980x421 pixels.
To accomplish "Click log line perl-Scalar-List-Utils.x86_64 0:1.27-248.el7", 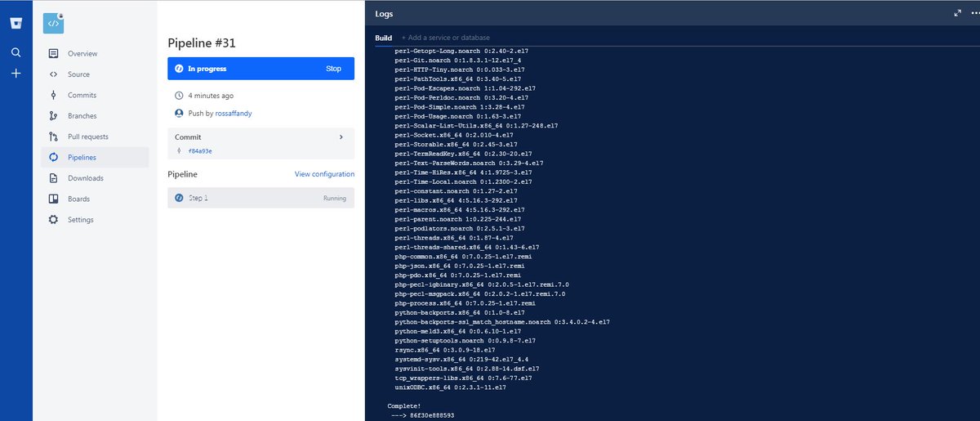I will (476, 125).
